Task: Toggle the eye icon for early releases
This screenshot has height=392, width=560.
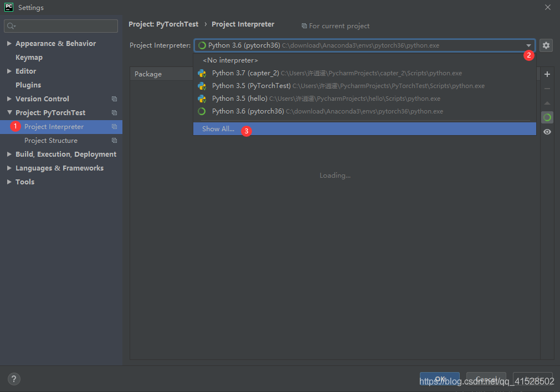Action: click(547, 132)
